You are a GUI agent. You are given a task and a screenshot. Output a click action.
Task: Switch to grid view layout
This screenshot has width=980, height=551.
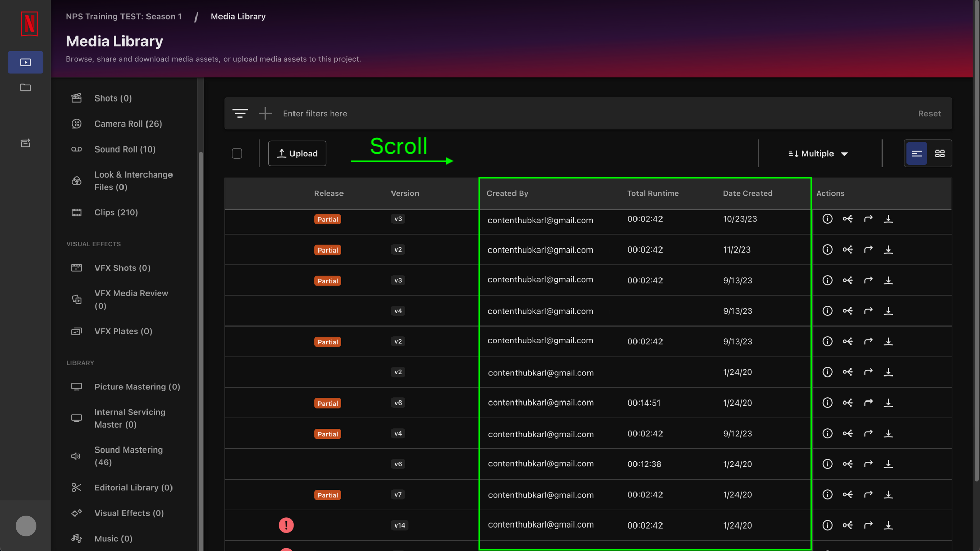(x=940, y=154)
